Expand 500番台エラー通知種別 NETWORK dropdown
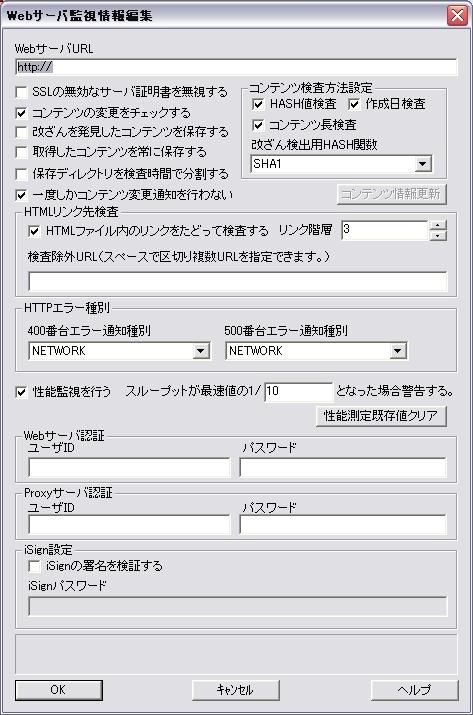Image resolution: width=473 pixels, height=715 pixels. (397, 351)
